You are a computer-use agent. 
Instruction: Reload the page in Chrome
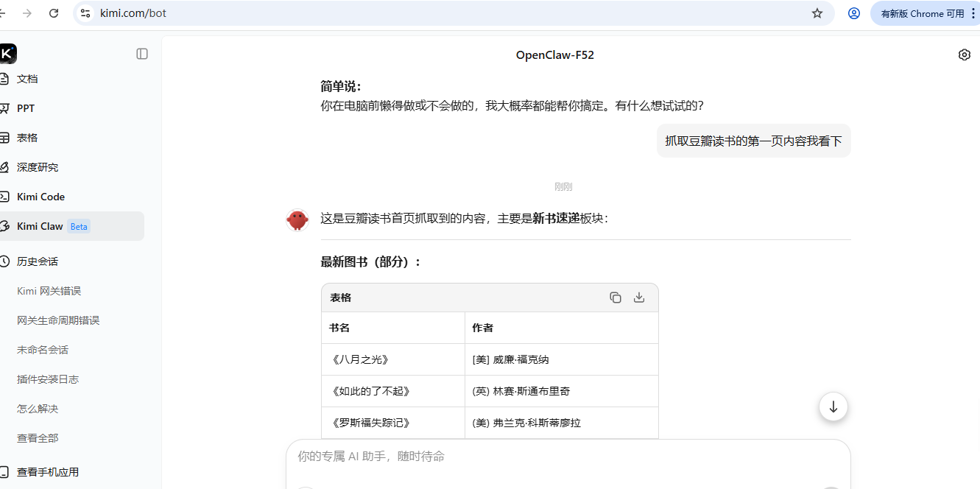click(54, 13)
